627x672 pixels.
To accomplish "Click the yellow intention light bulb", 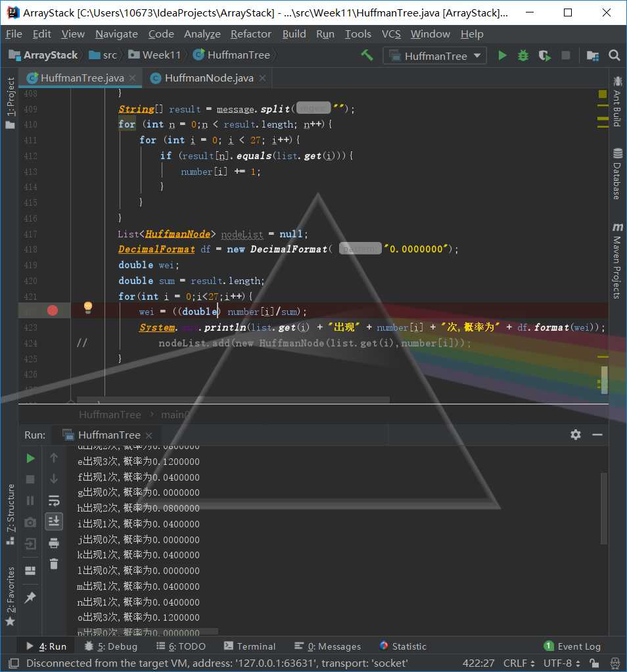I will (x=88, y=307).
